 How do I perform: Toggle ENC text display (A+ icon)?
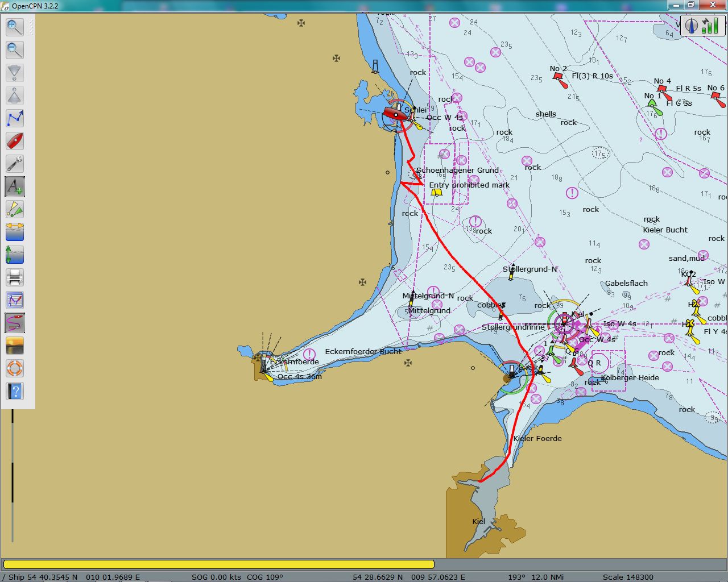(x=14, y=186)
